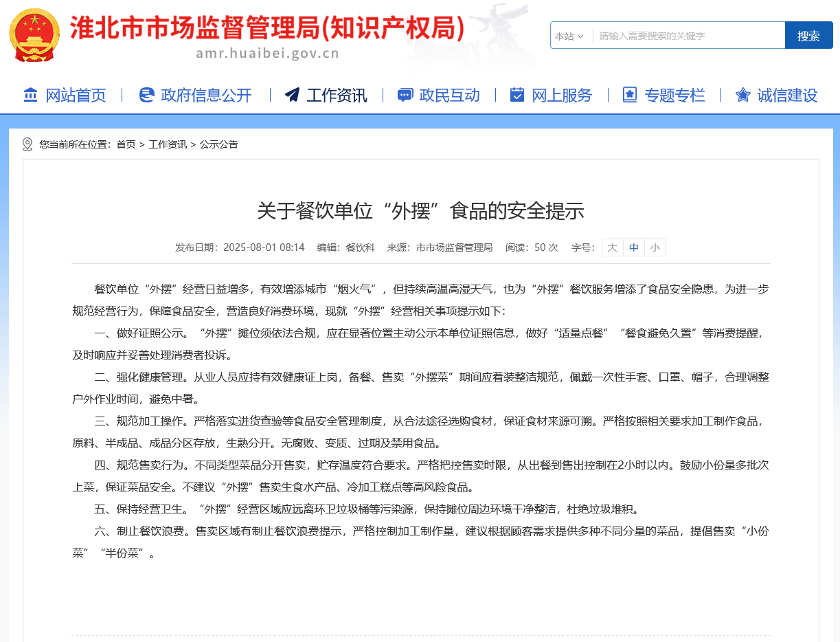Click the source text 来源：市市场监督管理局
The height and width of the screenshot is (642, 840).
point(440,247)
